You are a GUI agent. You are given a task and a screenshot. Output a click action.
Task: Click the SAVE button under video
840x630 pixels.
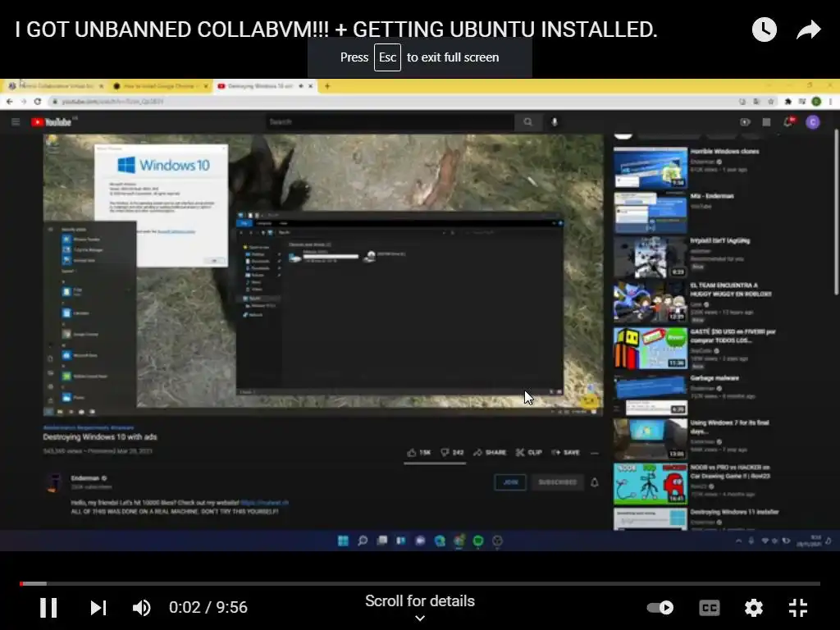pos(566,453)
